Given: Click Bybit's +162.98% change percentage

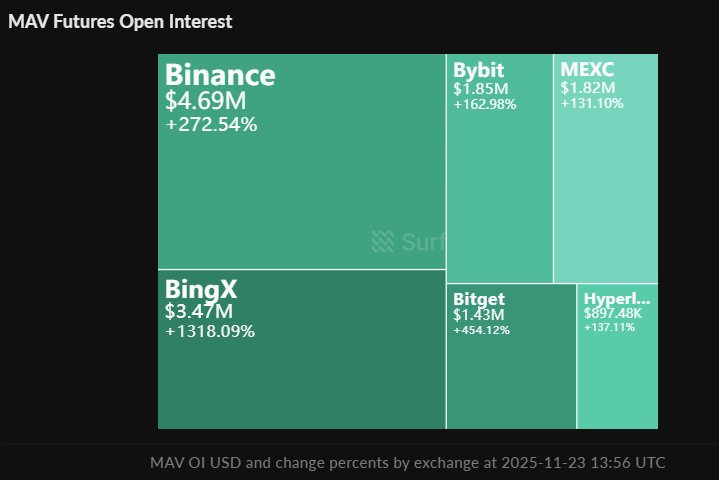Looking at the screenshot, I should pyautogui.click(x=484, y=104).
